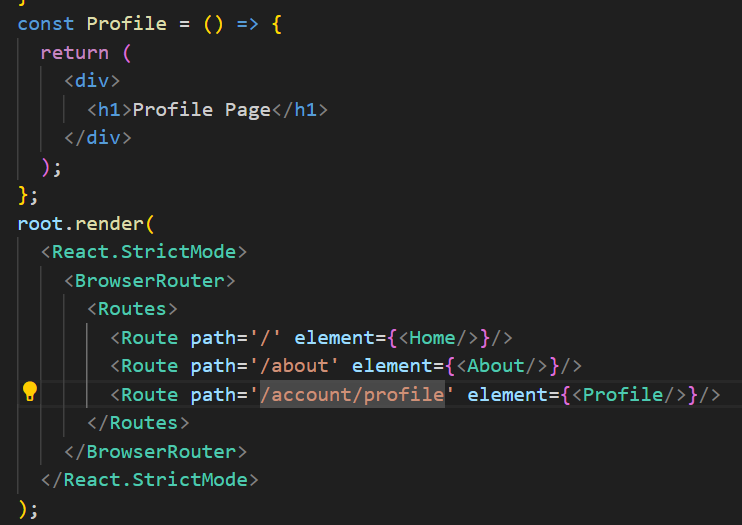Click the opening div tag

pos(92,80)
